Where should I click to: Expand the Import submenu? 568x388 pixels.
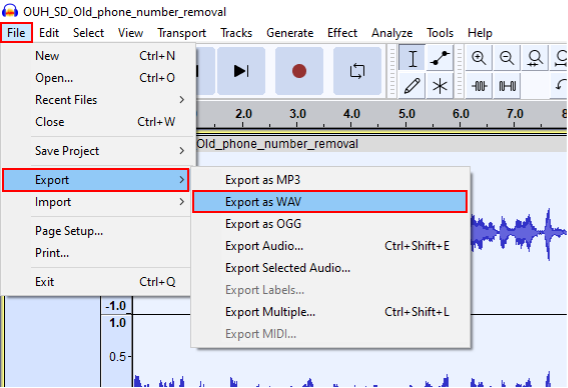tap(96, 202)
